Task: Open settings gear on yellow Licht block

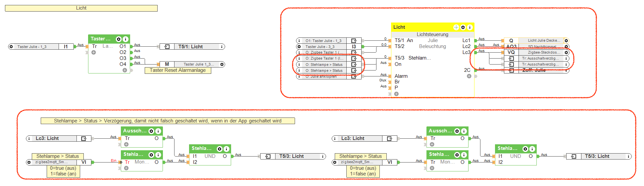Action: pyautogui.click(x=463, y=27)
